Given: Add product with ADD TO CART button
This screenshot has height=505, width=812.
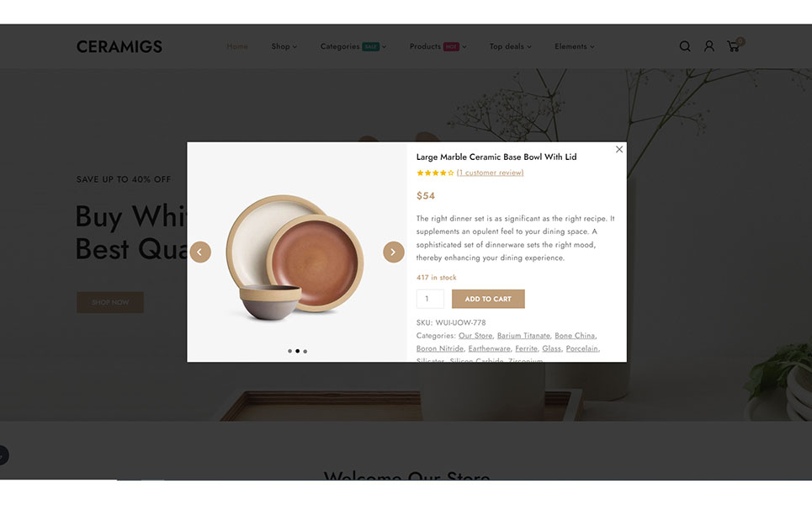Looking at the screenshot, I should click(x=488, y=299).
